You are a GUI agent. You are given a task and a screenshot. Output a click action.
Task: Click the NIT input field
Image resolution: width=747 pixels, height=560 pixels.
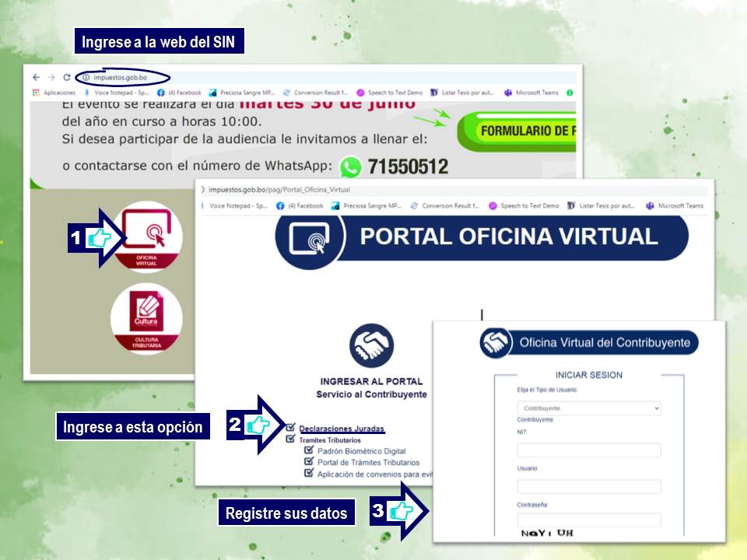(588, 450)
